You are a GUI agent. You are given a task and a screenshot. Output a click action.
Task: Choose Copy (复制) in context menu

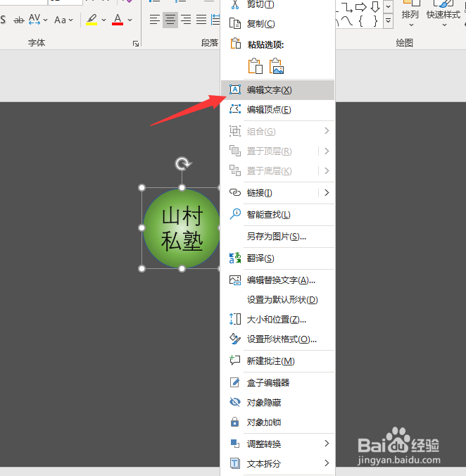[x=277, y=23]
